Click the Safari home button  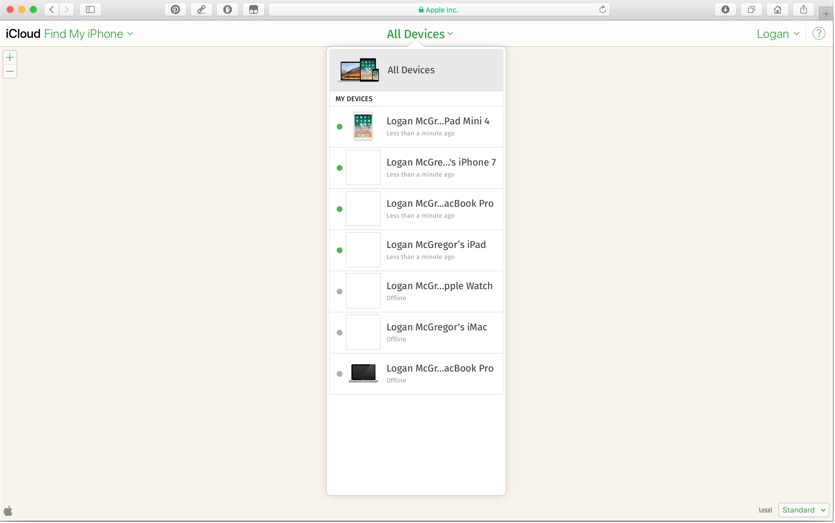777,10
